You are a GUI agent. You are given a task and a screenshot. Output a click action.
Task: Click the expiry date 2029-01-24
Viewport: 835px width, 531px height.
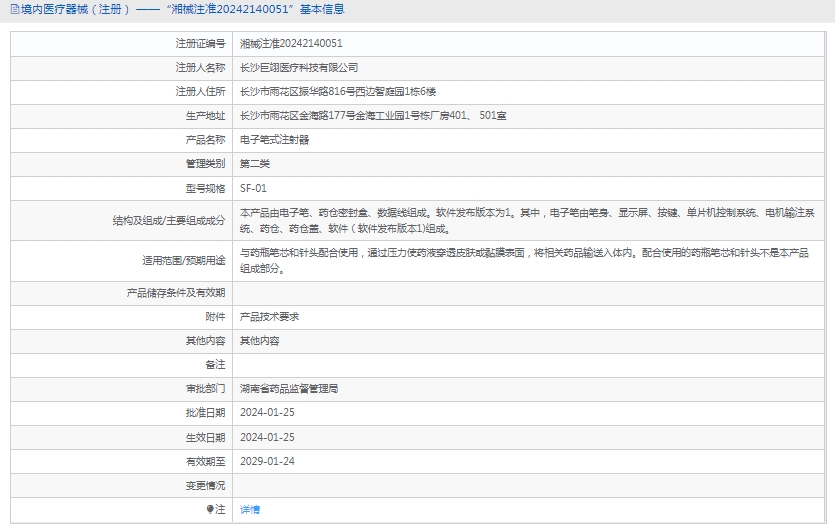tap(267, 462)
